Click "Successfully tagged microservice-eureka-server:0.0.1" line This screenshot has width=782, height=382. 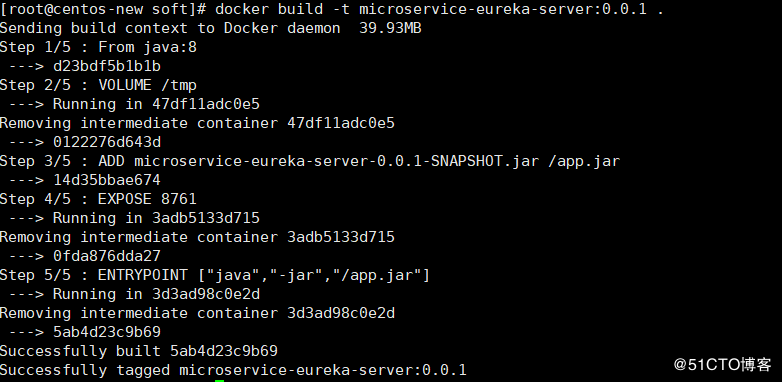point(233,370)
